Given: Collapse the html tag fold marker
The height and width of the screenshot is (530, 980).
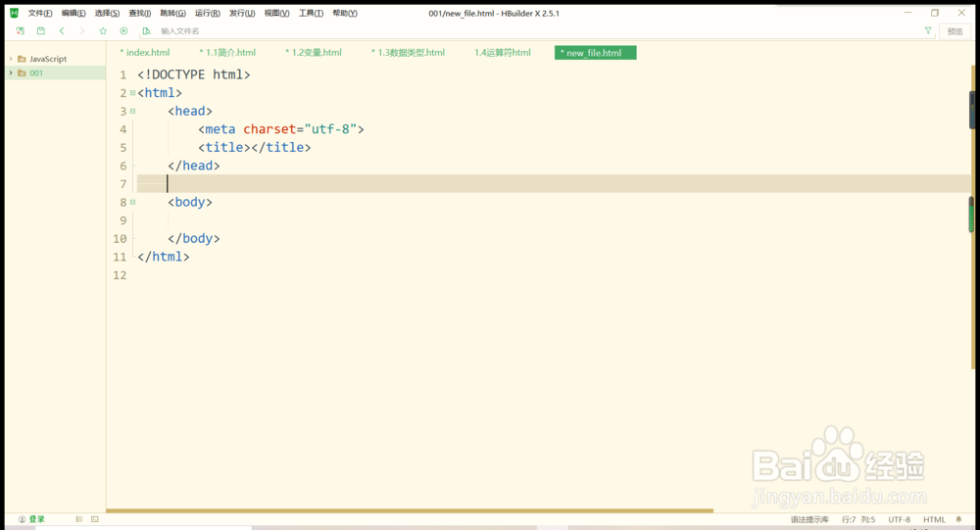Looking at the screenshot, I should coord(132,93).
